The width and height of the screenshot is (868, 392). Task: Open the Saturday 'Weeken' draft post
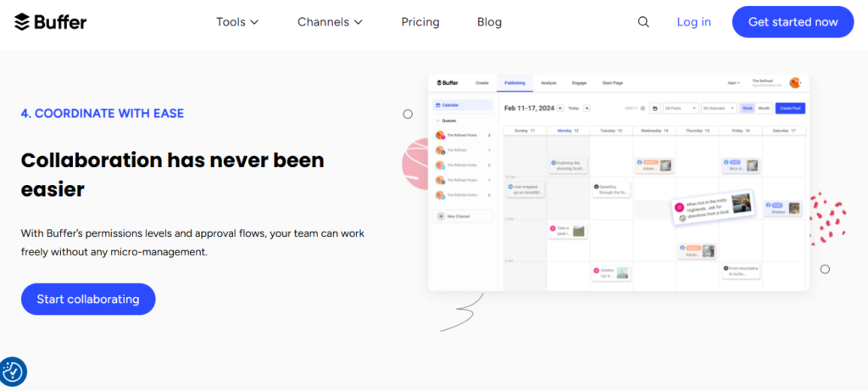pyautogui.click(x=783, y=209)
